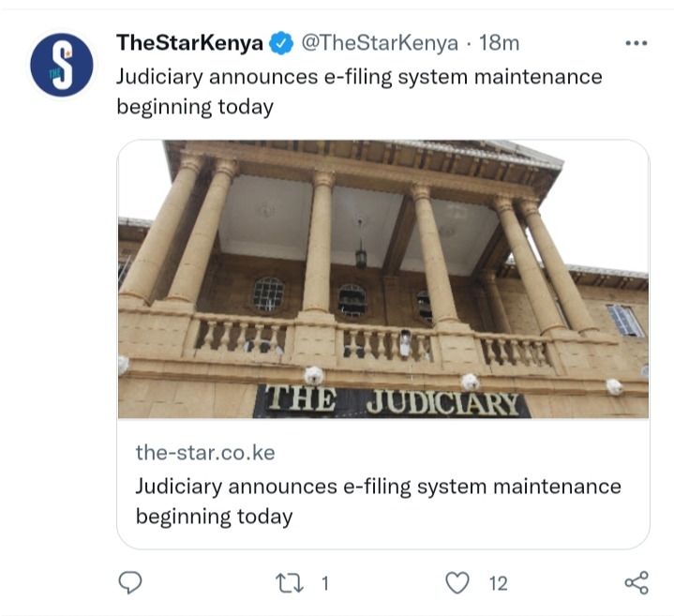
Task: Retweet using the arrows icon
Action: tap(290, 583)
